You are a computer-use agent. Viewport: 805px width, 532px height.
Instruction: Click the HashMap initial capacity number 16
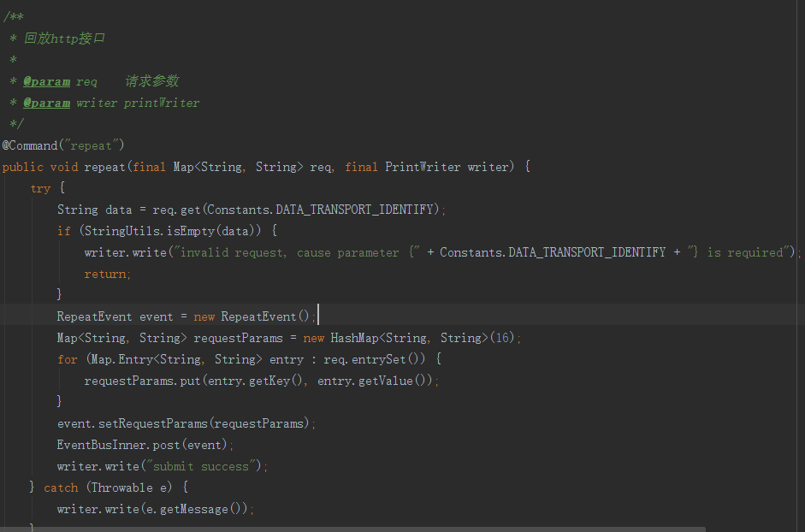coord(501,338)
